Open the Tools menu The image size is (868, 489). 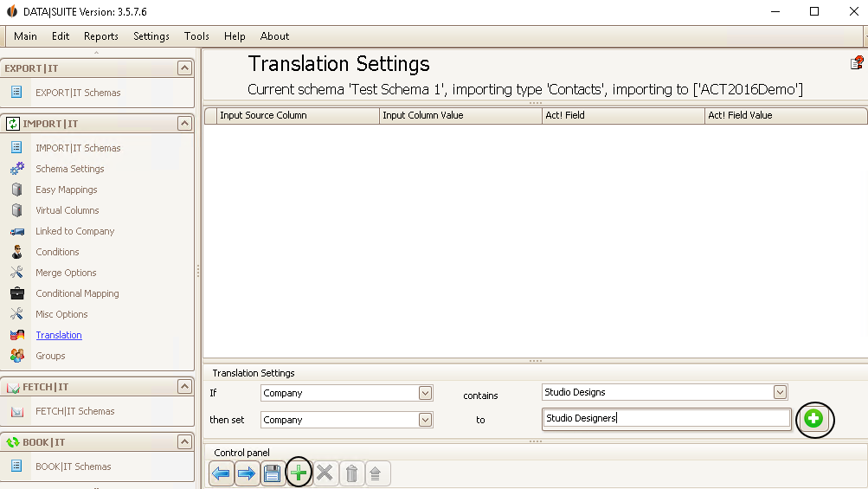tap(196, 36)
